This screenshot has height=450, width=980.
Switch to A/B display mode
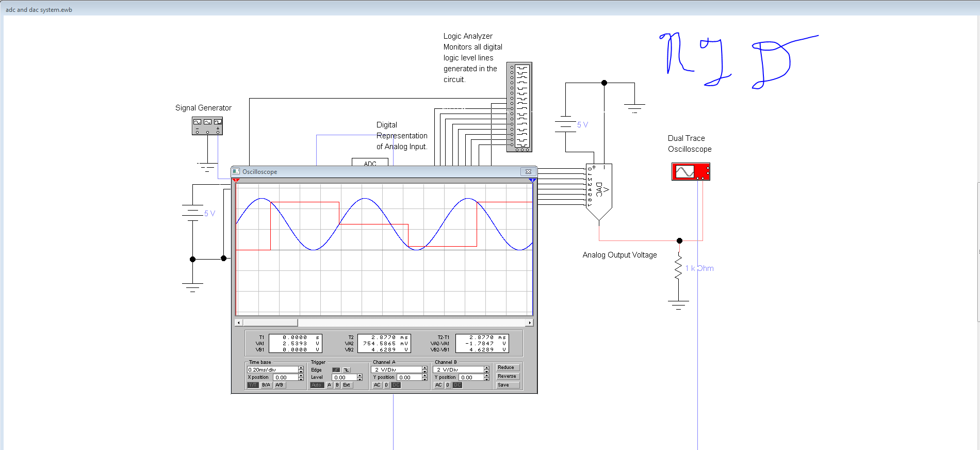(280, 385)
